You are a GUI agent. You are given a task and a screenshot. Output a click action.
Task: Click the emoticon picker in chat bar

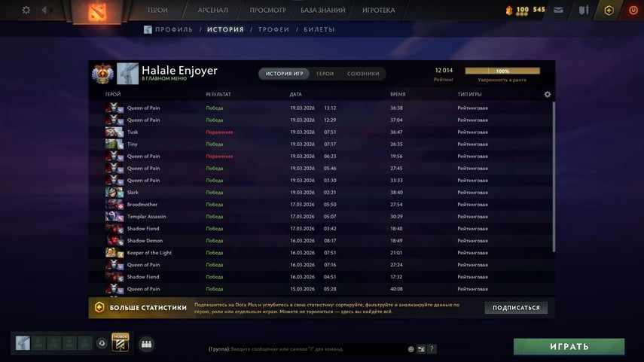[x=411, y=349]
